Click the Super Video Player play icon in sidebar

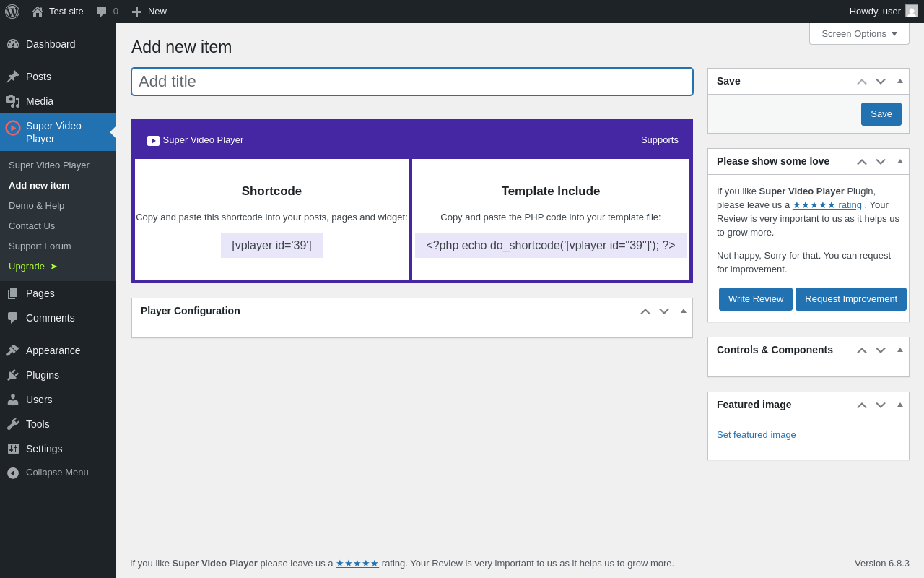(13, 128)
